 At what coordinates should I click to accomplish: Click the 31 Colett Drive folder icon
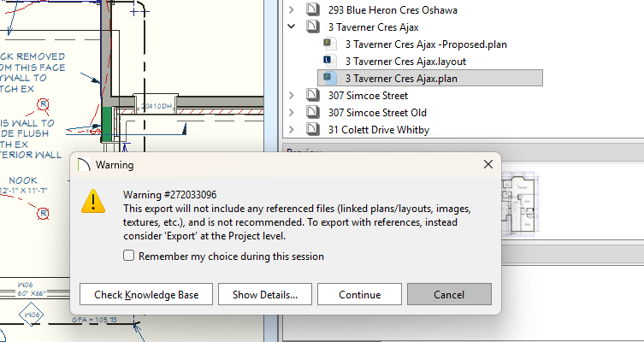click(314, 129)
